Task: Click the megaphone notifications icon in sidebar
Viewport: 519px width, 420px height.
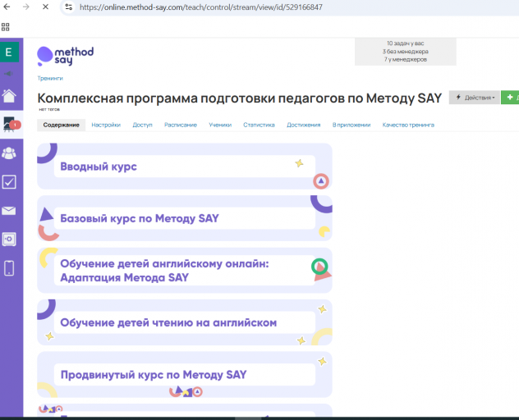Action: tap(8, 73)
